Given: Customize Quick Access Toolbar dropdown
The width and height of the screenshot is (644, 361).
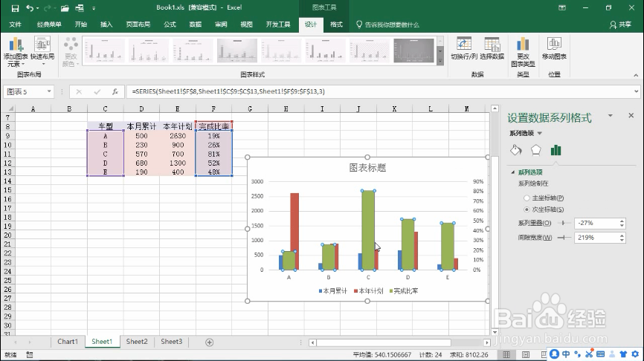Looking at the screenshot, I should pos(94,7).
